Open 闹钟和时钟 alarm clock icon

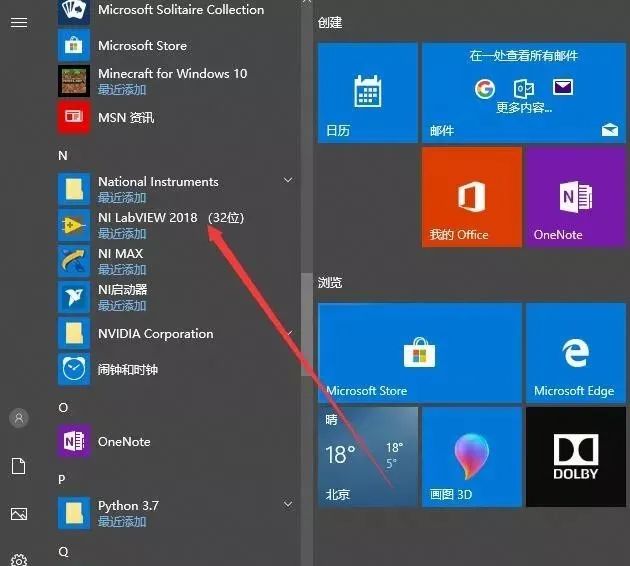74,369
